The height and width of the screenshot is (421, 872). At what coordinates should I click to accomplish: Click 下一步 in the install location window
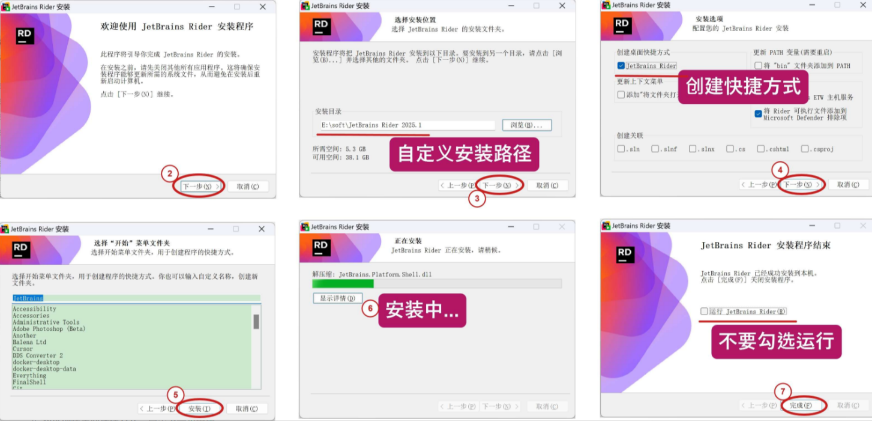point(502,185)
